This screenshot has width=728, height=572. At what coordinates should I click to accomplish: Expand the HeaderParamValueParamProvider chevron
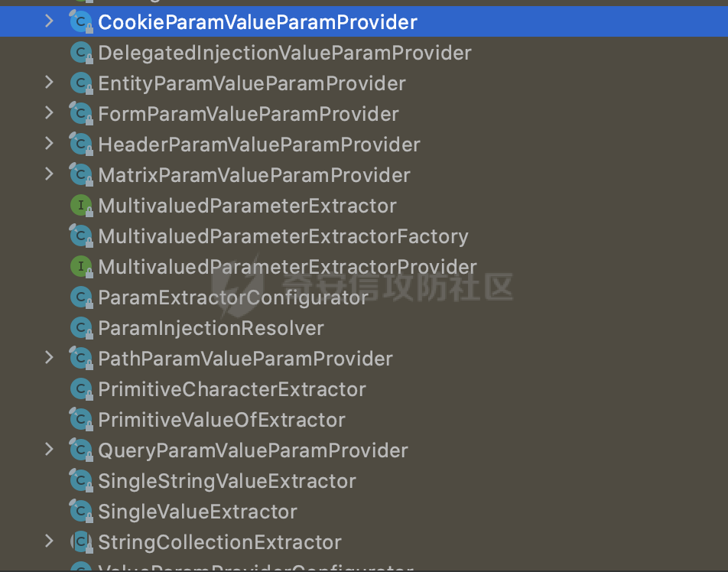(x=50, y=144)
